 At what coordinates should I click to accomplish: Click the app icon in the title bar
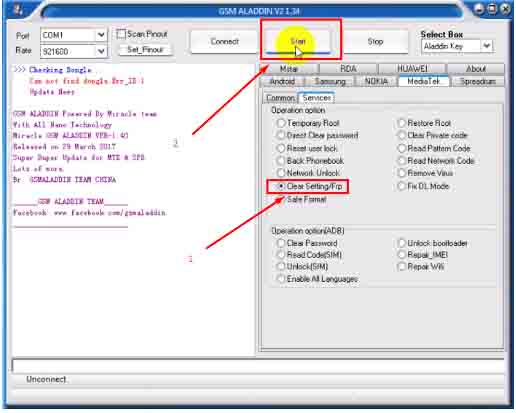click(x=18, y=9)
